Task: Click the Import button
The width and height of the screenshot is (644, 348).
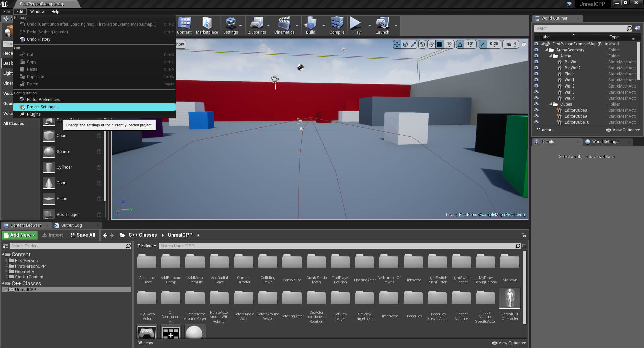Action: pos(52,235)
